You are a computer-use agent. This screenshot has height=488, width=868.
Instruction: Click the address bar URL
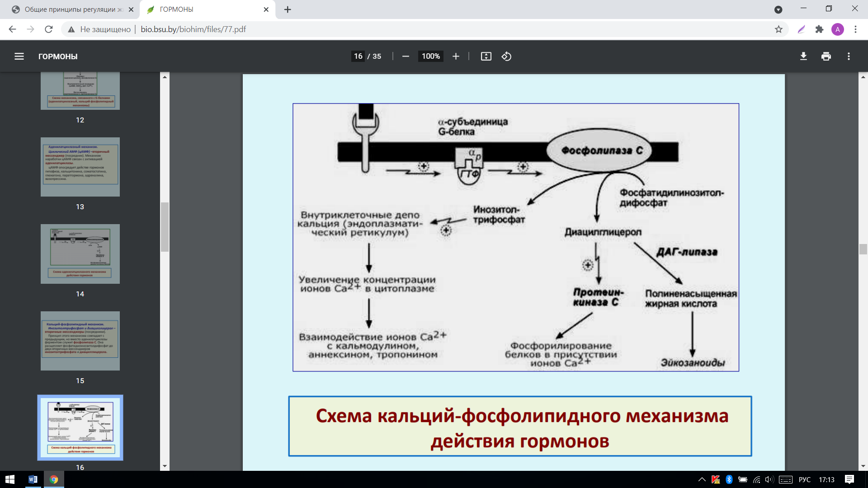coord(193,29)
